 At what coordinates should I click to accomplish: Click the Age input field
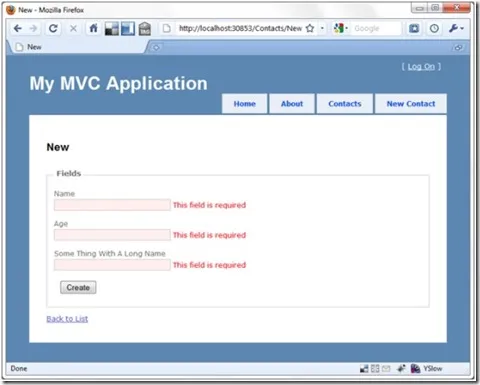coord(112,235)
